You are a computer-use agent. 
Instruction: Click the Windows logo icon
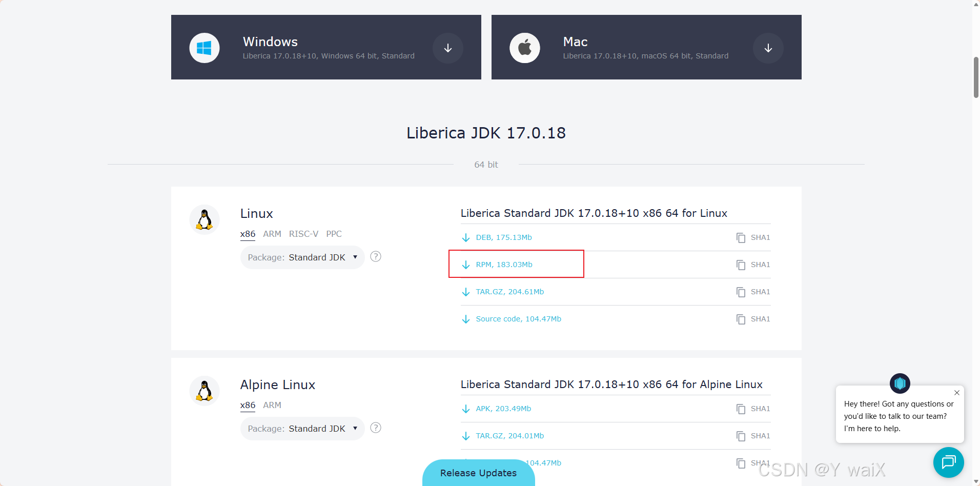[x=205, y=48]
